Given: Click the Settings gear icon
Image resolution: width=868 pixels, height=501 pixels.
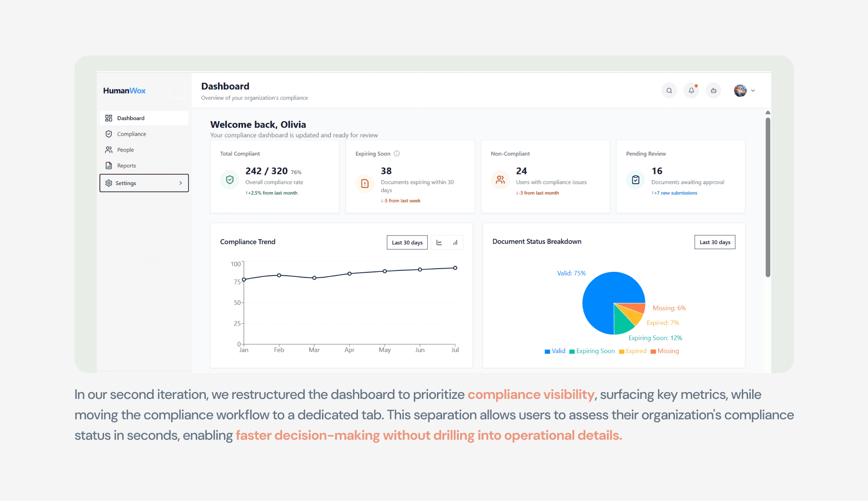Looking at the screenshot, I should 109,183.
